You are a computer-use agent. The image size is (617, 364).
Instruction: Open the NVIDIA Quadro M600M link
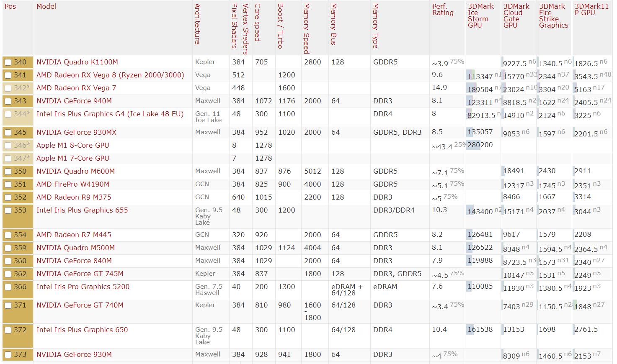[x=75, y=171]
